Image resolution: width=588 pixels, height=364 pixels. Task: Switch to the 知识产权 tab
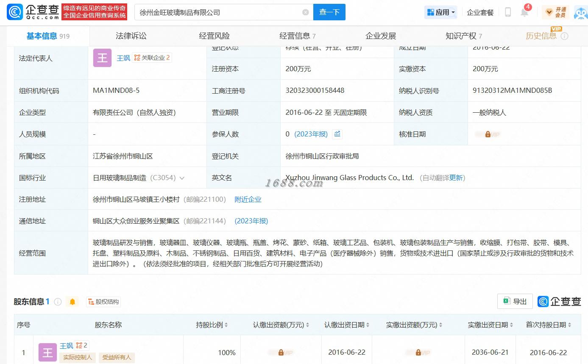click(x=464, y=36)
